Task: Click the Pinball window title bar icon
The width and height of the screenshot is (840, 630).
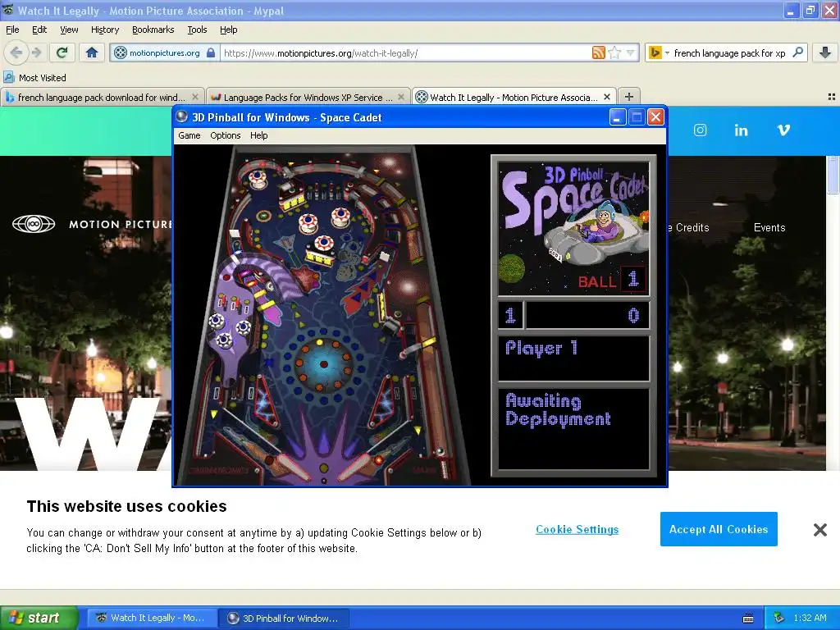Action: pos(182,116)
